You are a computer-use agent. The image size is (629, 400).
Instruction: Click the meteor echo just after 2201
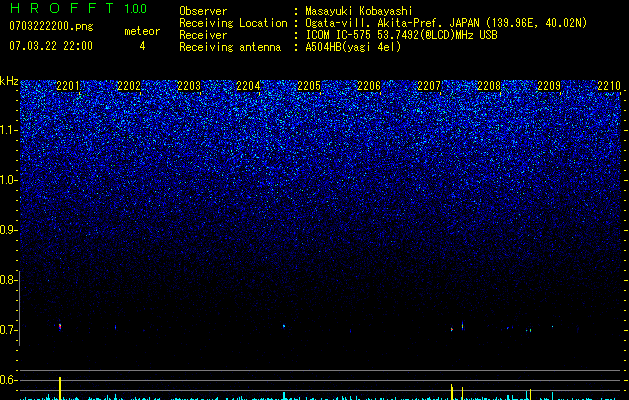pos(60,327)
